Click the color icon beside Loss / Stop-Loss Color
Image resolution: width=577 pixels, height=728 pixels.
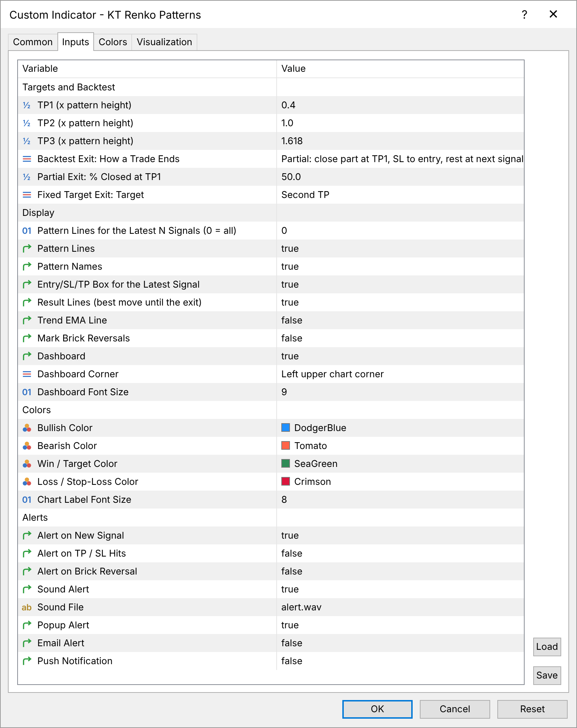(x=27, y=482)
